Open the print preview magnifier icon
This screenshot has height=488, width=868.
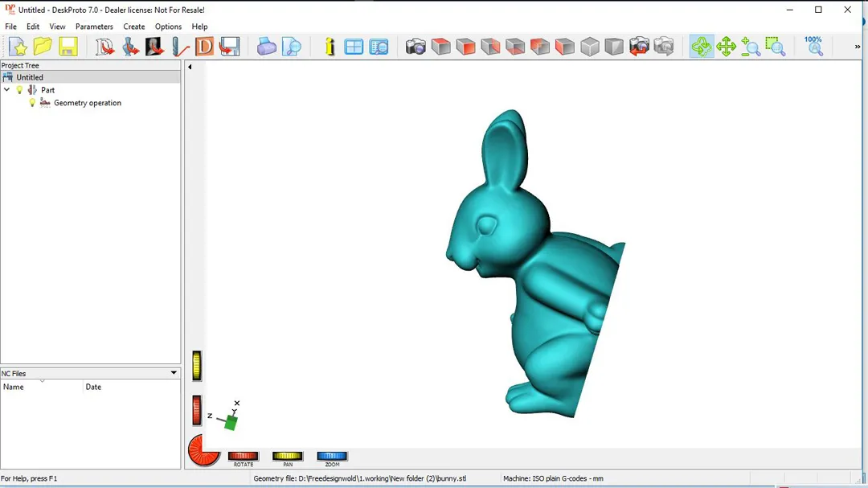coord(292,47)
